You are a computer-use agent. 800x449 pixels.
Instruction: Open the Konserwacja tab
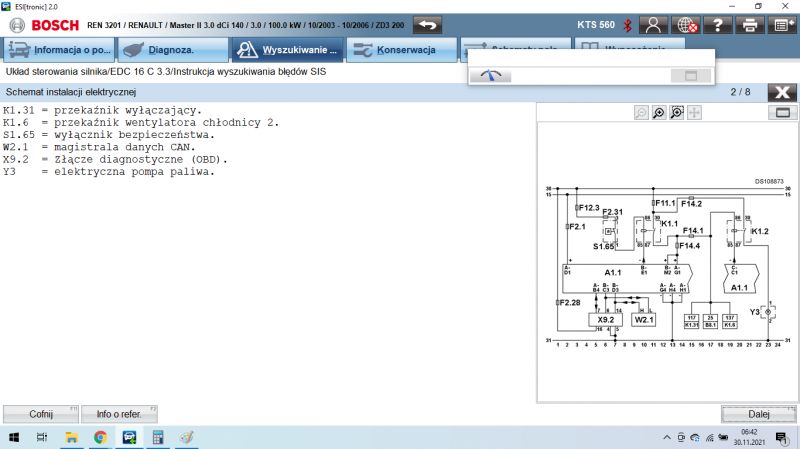click(402, 50)
